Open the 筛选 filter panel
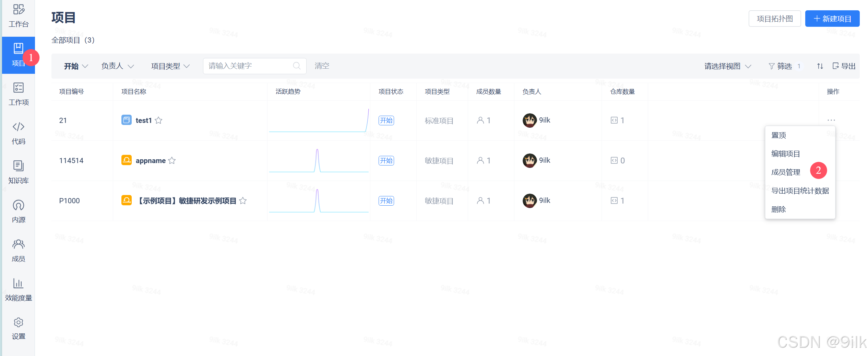Screen dimensions: 868x356 click(x=785, y=66)
